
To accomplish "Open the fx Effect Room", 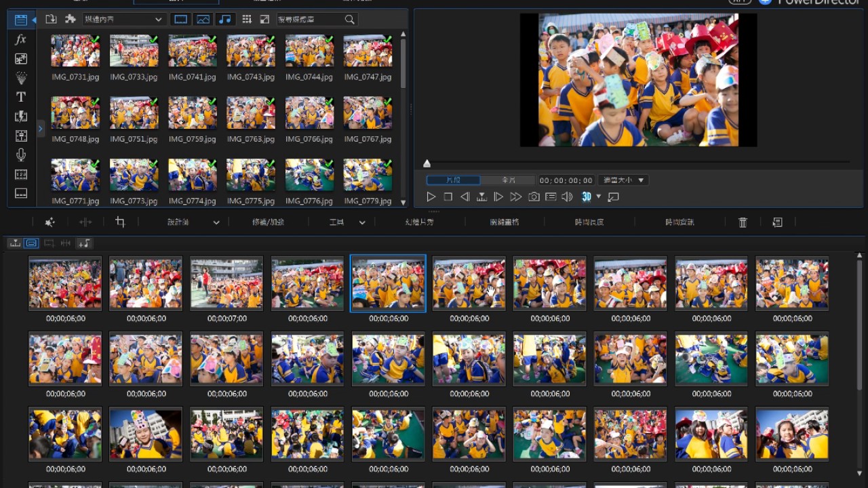I will point(21,39).
